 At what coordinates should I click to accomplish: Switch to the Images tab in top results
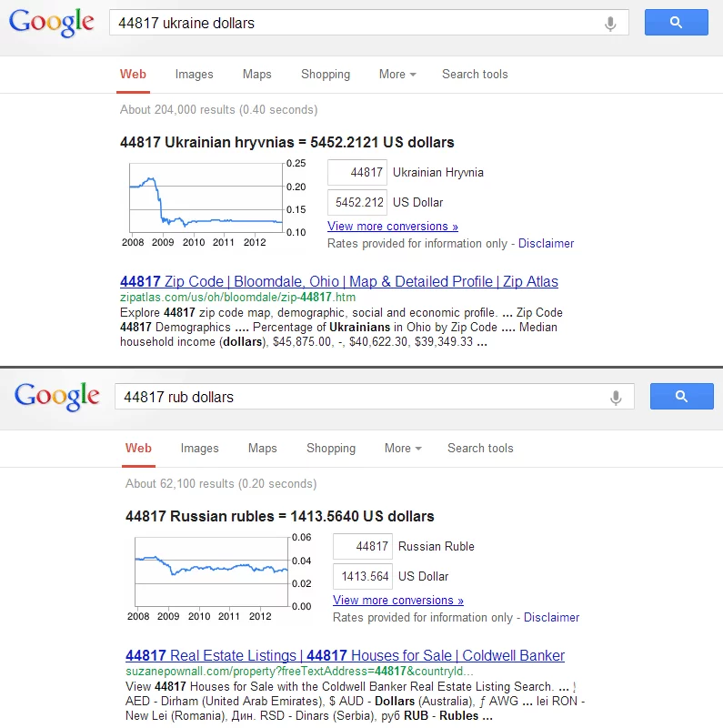pyautogui.click(x=195, y=75)
